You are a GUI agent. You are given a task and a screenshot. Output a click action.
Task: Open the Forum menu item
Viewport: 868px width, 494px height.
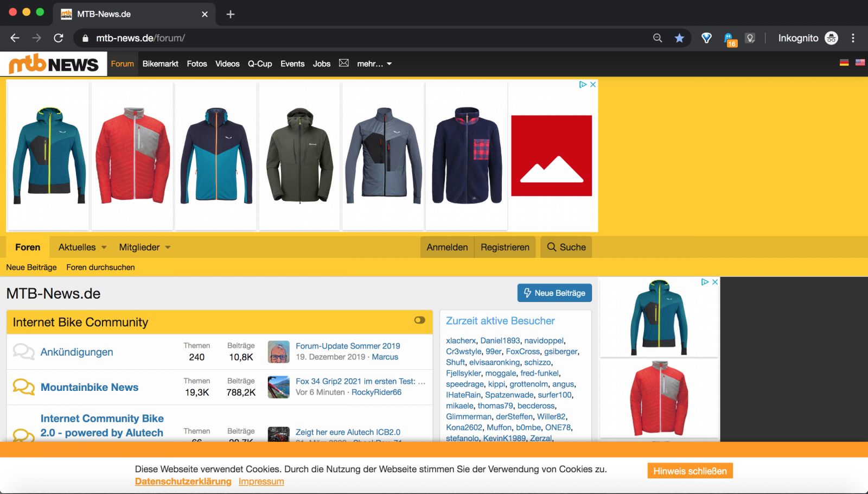(123, 64)
